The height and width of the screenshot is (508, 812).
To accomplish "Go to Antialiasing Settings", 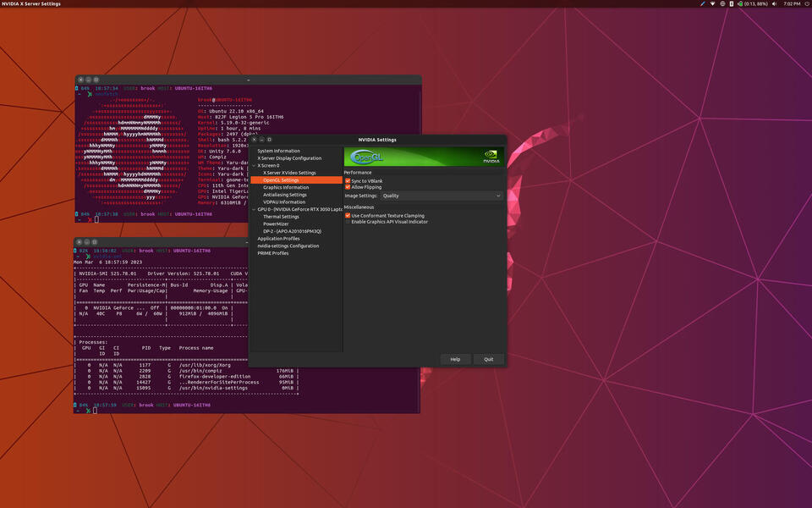I will click(285, 195).
